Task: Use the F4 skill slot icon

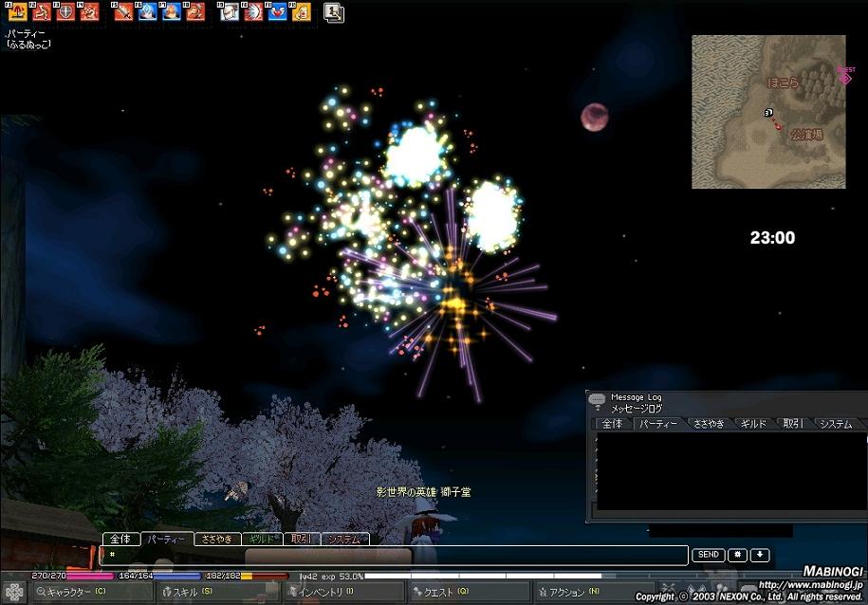Action: [x=89, y=11]
